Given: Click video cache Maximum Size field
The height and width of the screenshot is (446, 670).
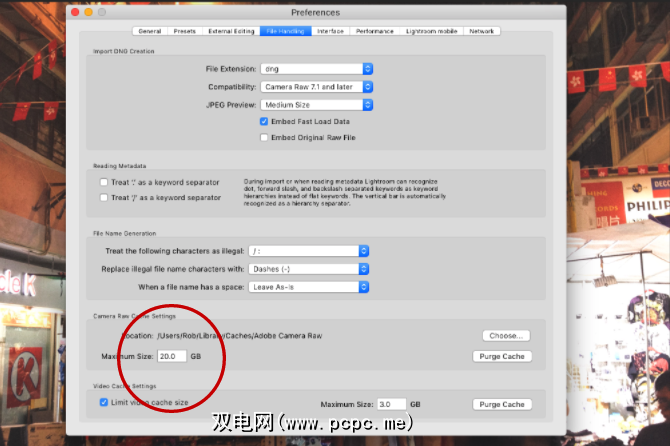Looking at the screenshot, I should pyautogui.click(x=392, y=404).
